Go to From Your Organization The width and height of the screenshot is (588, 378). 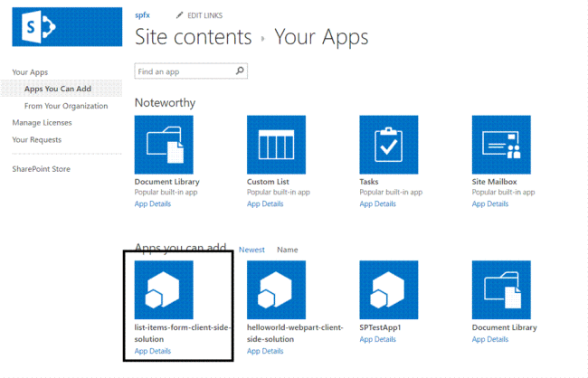click(65, 106)
